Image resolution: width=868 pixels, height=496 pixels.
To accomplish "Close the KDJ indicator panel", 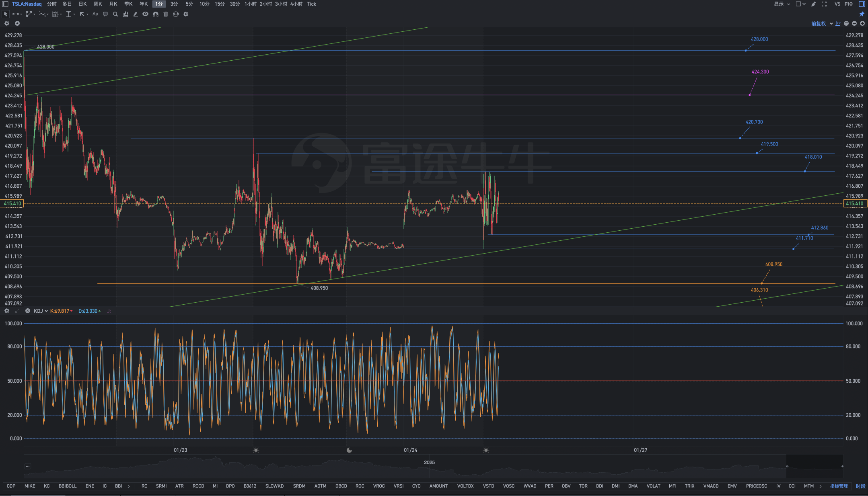I will pyautogui.click(x=28, y=311).
